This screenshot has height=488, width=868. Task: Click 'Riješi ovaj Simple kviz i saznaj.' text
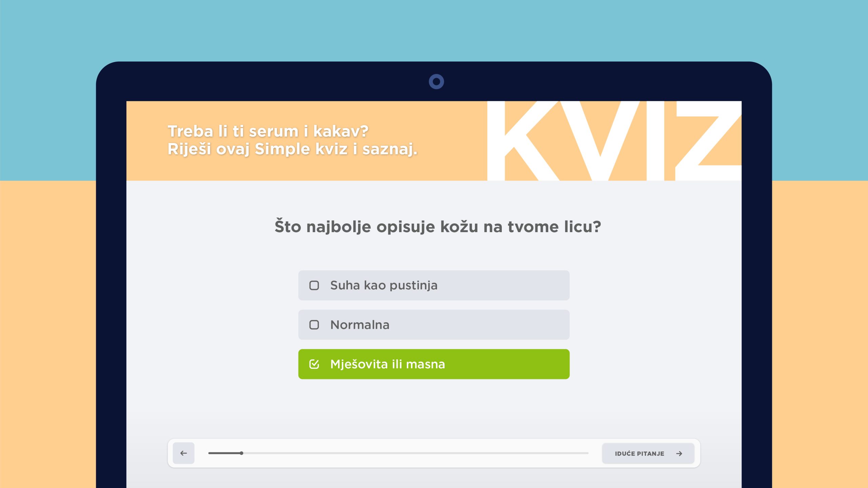292,149
